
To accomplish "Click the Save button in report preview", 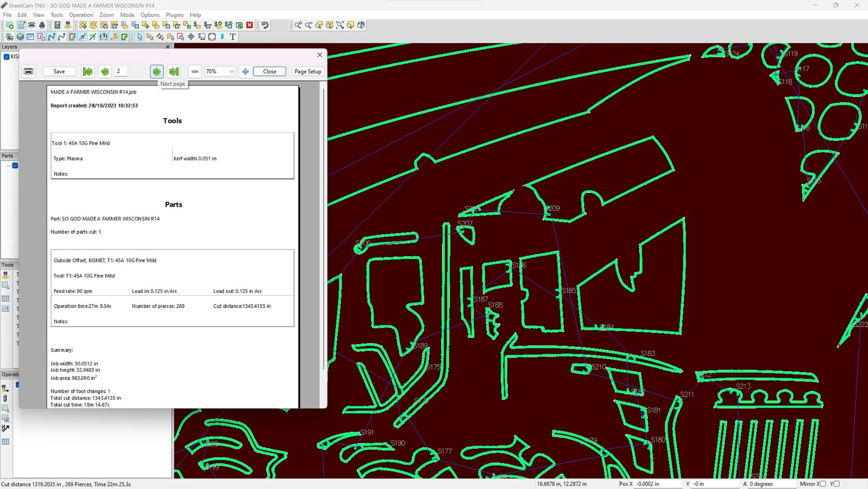I will point(59,72).
